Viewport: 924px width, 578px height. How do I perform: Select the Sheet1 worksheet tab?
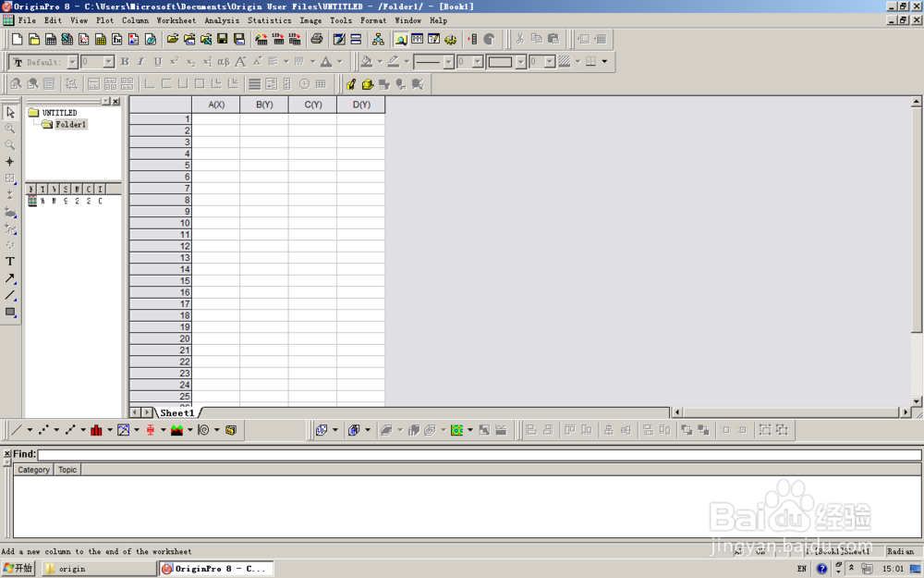[177, 412]
